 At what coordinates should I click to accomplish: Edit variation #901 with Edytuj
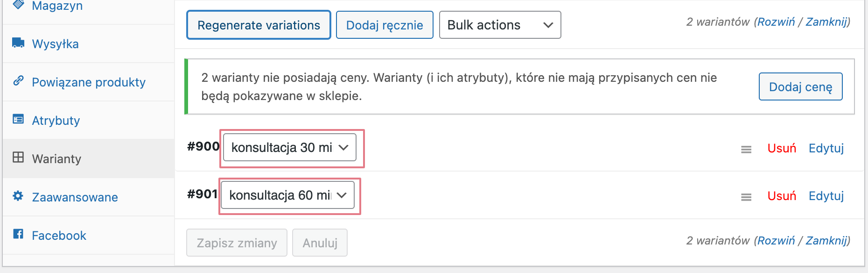point(826,196)
